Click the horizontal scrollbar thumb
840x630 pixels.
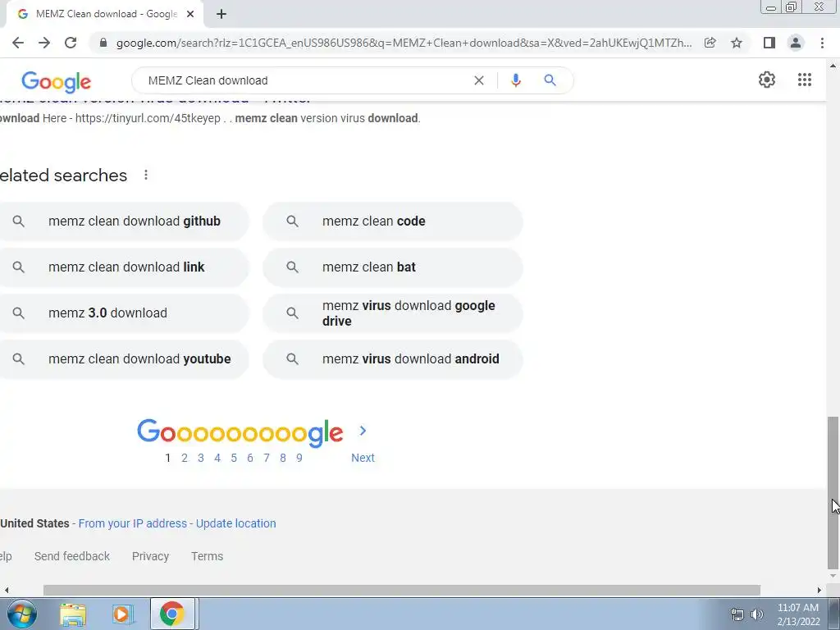[402, 590]
